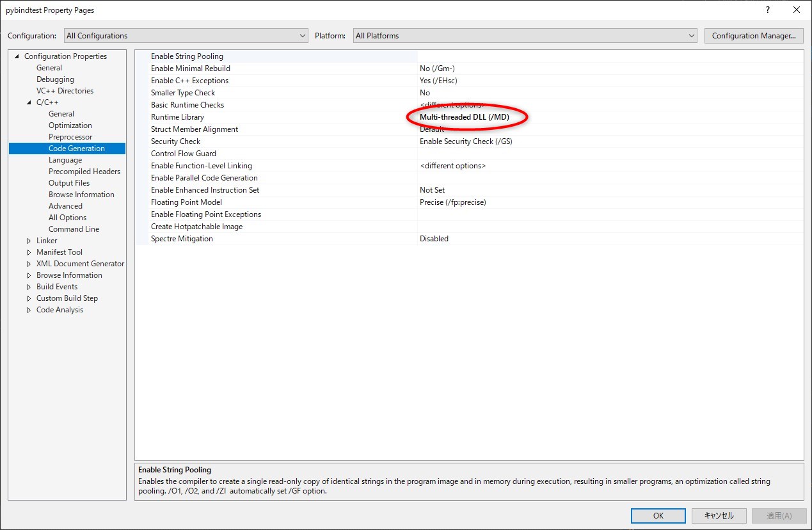Expand the Custom Build Step node
This screenshot has height=530, width=812.
tap(29, 298)
